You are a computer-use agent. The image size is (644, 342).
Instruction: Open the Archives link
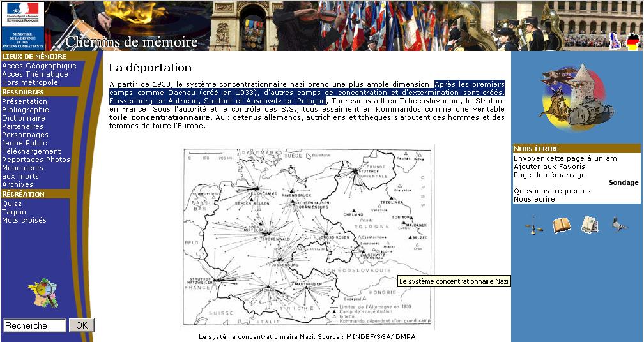click(17, 184)
